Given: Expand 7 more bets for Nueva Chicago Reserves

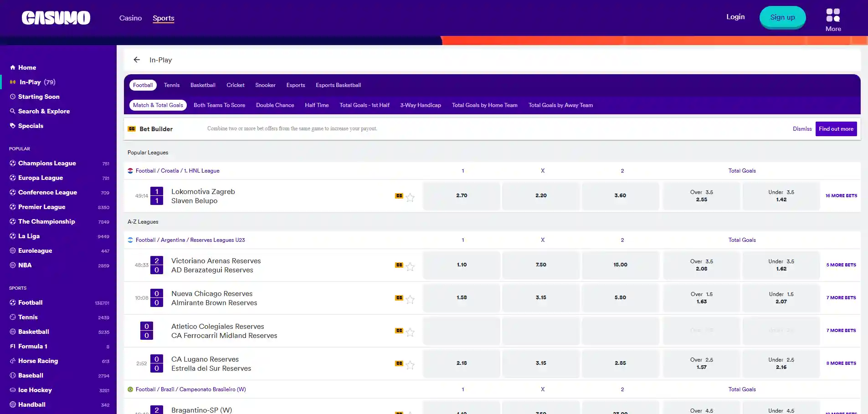Looking at the screenshot, I should 841,298.
